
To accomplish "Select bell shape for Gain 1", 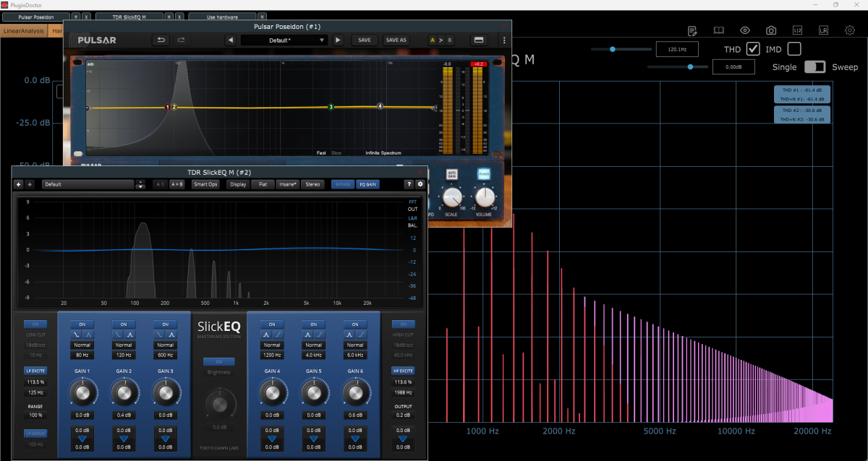I will pyautogui.click(x=88, y=335).
